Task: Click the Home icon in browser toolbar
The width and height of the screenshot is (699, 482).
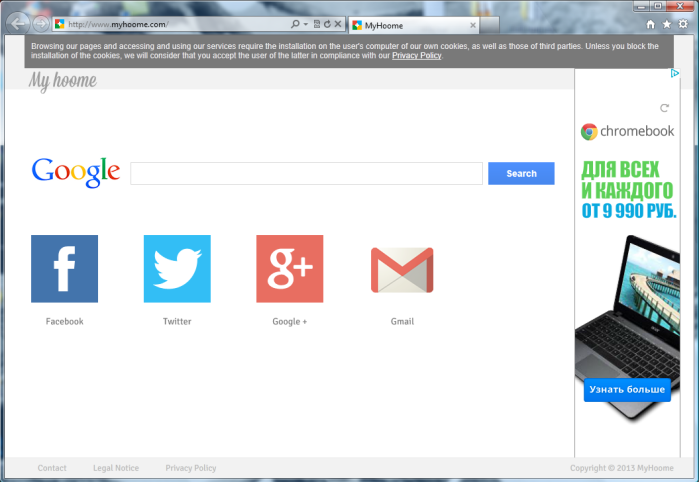Action: [651, 24]
